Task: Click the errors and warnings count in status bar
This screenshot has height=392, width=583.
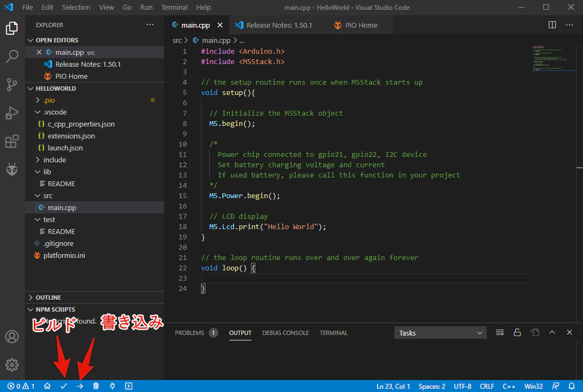Action: (x=21, y=386)
